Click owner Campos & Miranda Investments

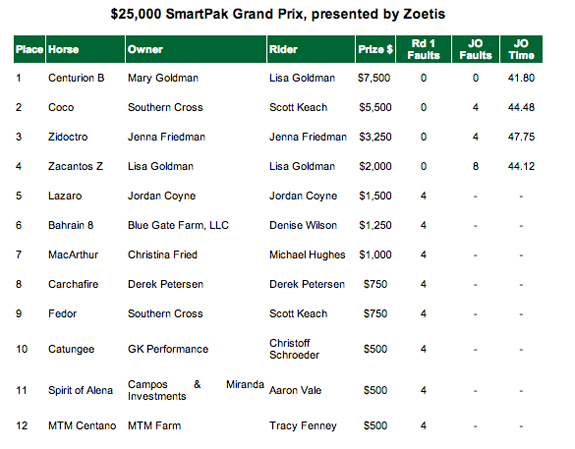pos(196,390)
